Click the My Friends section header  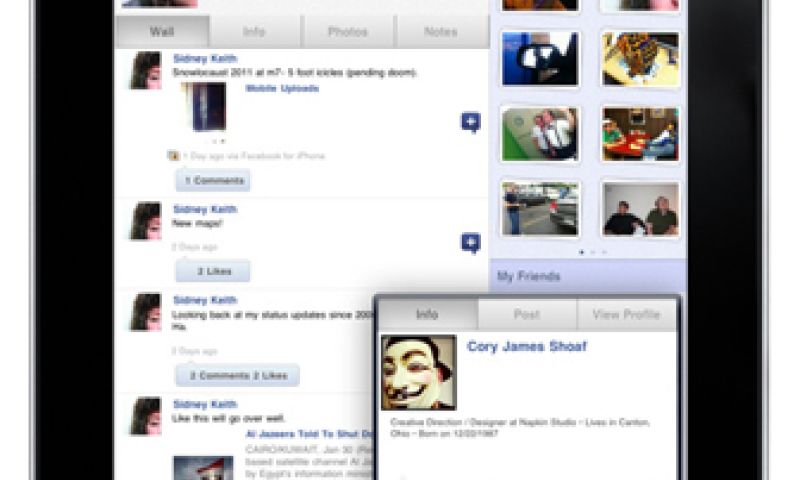point(588,276)
